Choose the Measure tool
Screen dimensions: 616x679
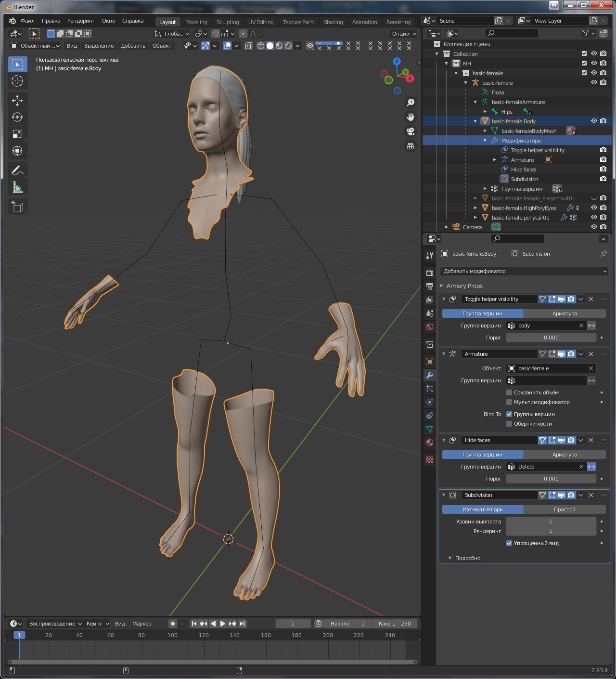click(x=17, y=187)
